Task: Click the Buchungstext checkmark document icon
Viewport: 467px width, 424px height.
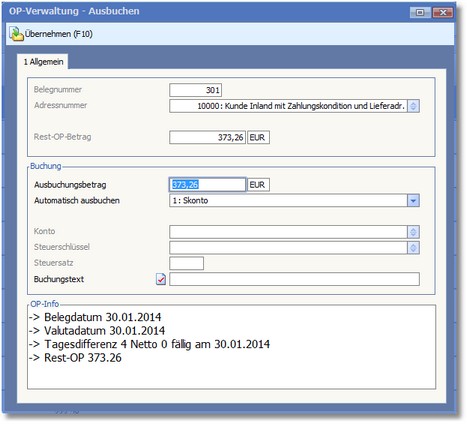Action: (161, 279)
